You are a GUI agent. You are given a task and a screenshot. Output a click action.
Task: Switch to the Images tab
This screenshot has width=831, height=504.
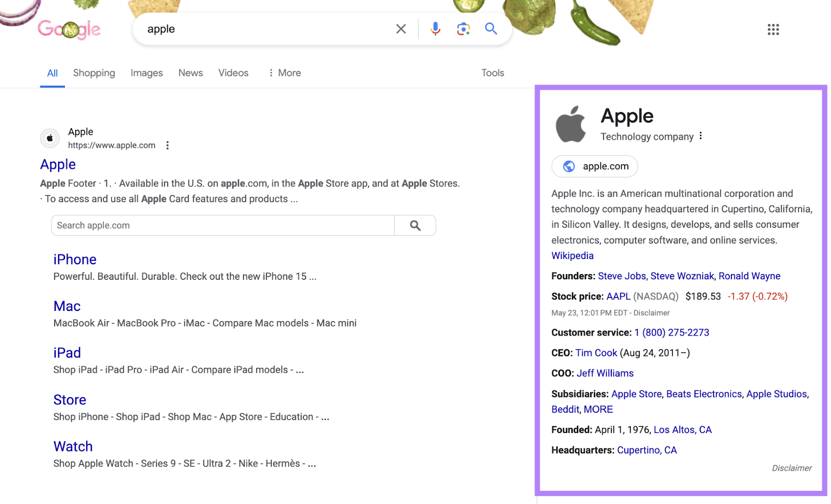(x=146, y=73)
